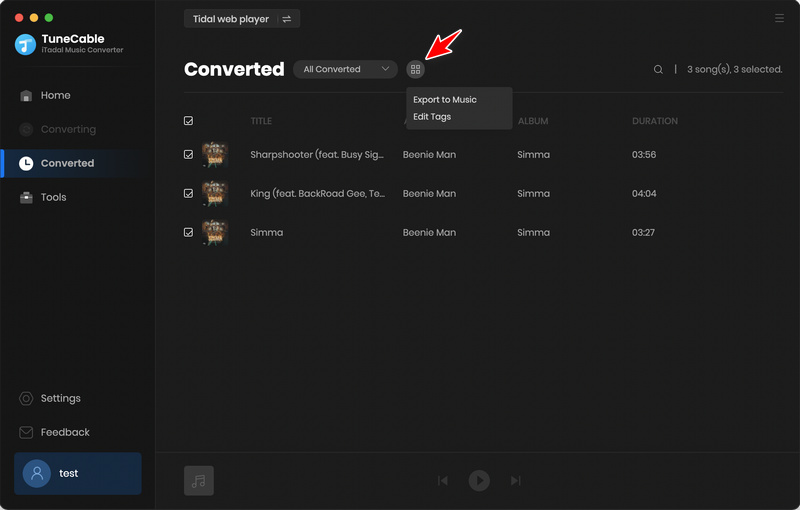Click the Converted page heading
The height and width of the screenshot is (510, 800).
(234, 69)
